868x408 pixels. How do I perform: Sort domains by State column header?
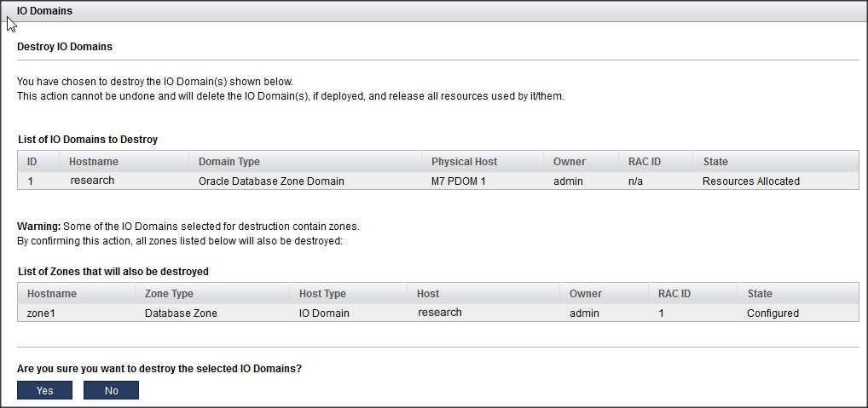point(715,162)
